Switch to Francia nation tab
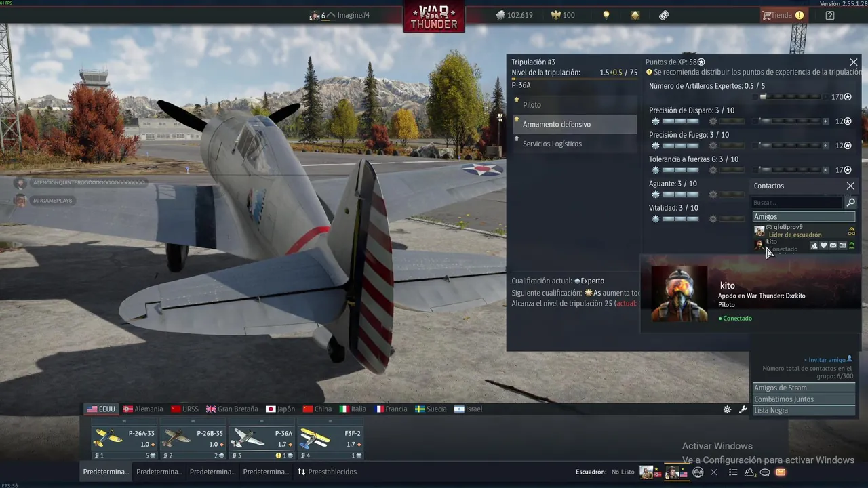This screenshot has height=488, width=868. [x=391, y=409]
